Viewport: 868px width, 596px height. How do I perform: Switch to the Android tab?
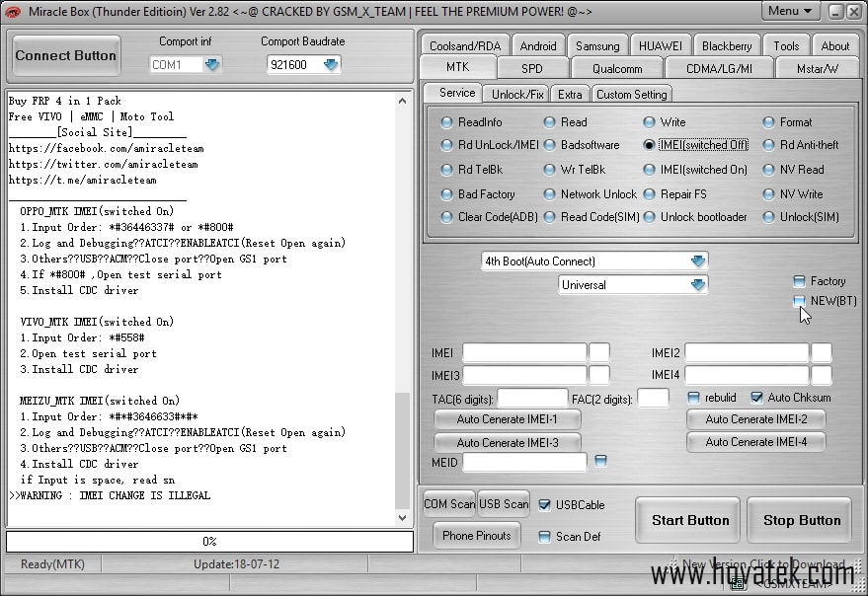(538, 46)
